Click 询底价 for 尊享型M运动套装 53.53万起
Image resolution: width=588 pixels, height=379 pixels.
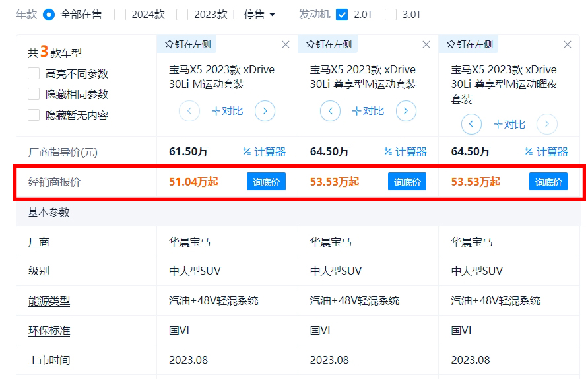[407, 182]
